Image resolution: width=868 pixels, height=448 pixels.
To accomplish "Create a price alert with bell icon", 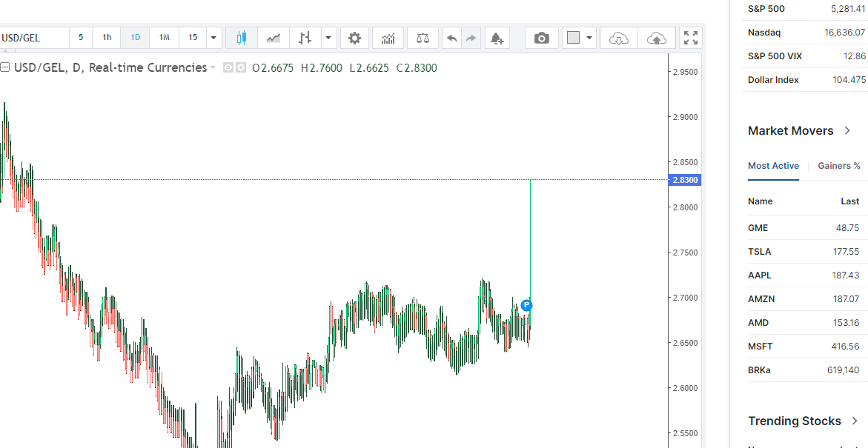I will 497,38.
